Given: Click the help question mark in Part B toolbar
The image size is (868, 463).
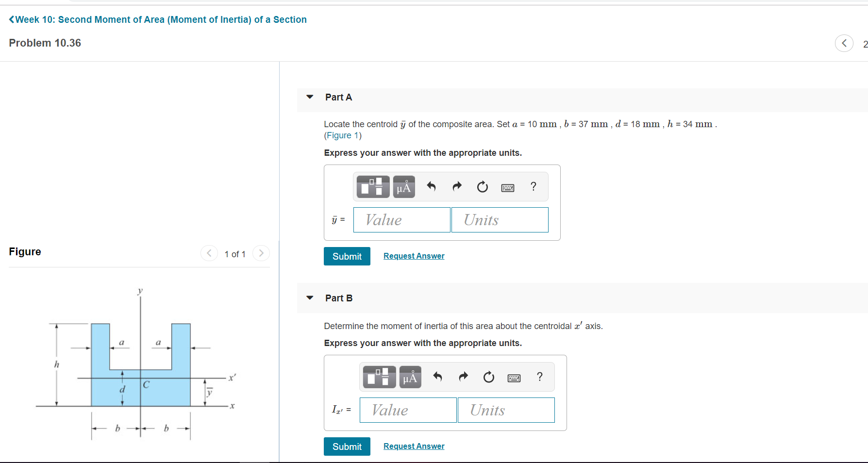Looking at the screenshot, I should [539, 377].
